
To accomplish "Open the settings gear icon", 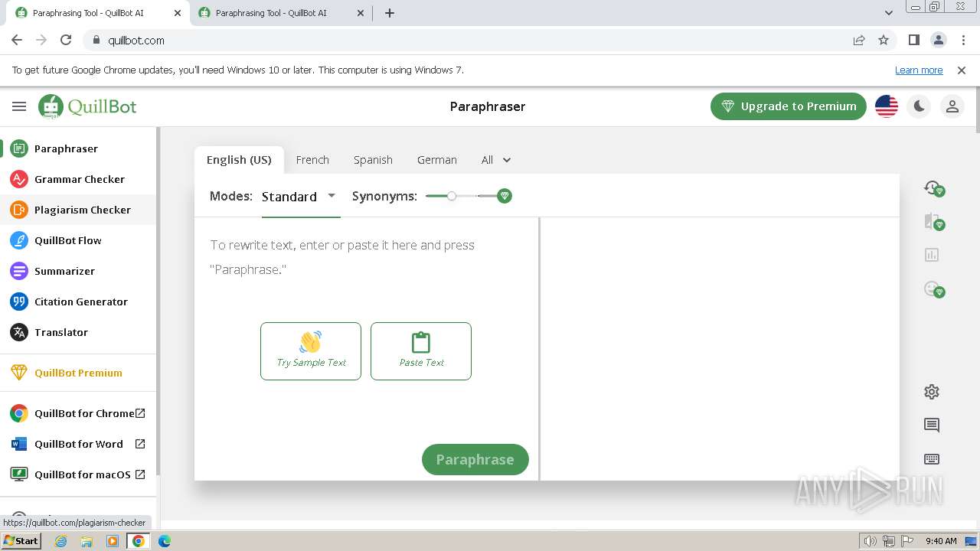I will coord(932,392).
